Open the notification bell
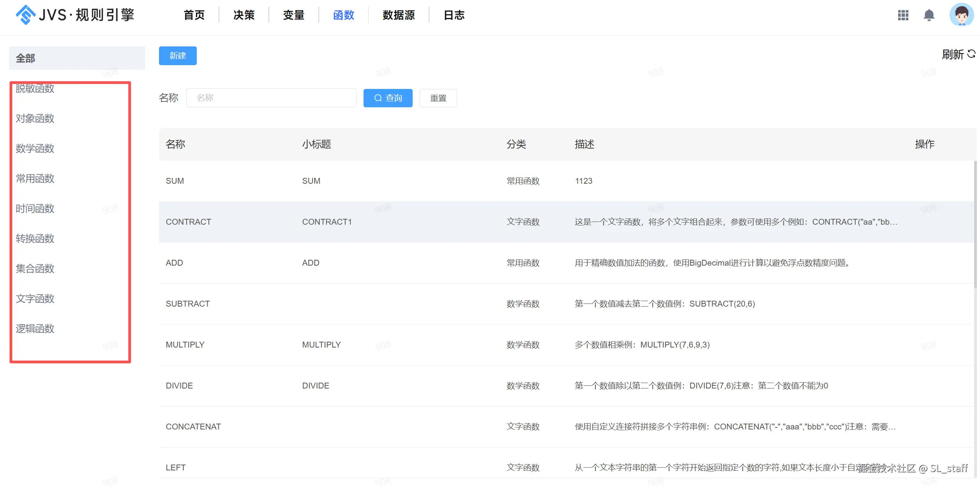Screen dimensions: 980x486 pos(929,15)
